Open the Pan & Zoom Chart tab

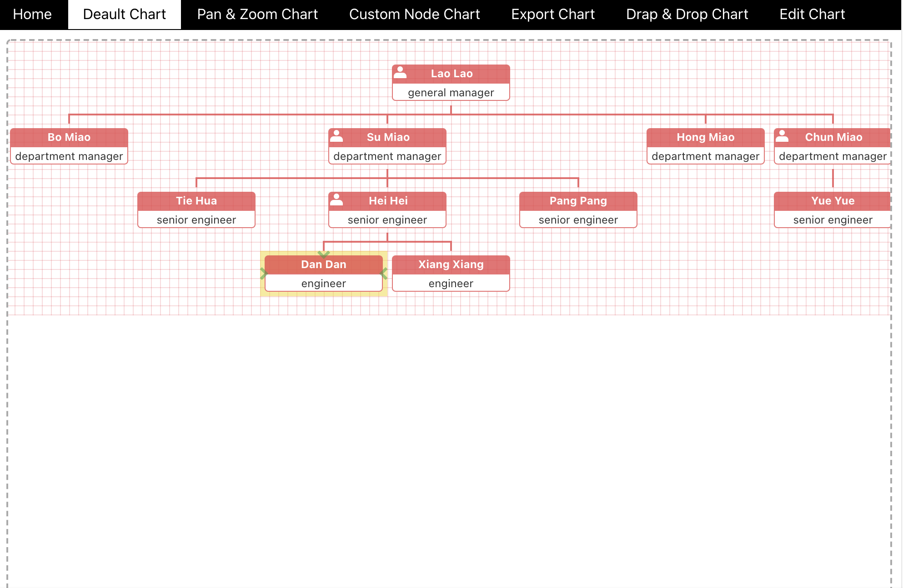257,15
